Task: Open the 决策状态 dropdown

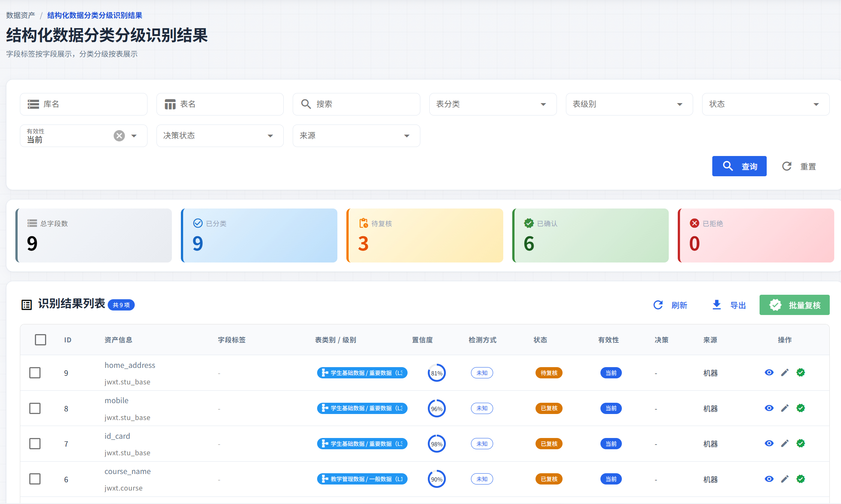Action: (220, 136)
